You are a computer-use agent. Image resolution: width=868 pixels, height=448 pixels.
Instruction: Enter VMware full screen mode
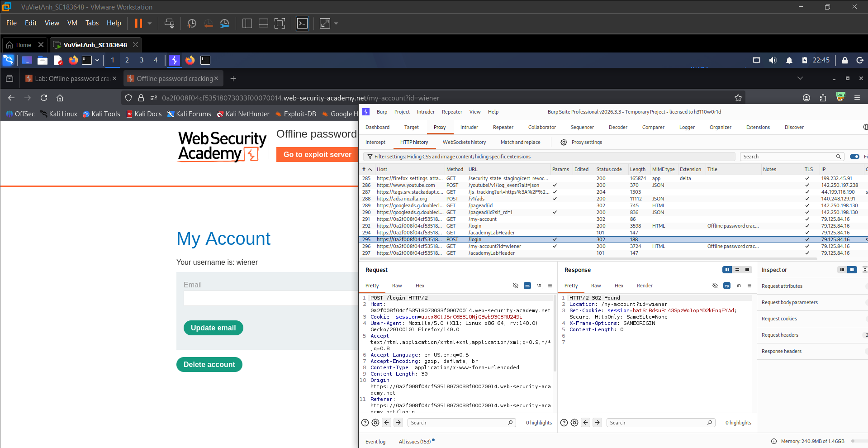point(280,23)
